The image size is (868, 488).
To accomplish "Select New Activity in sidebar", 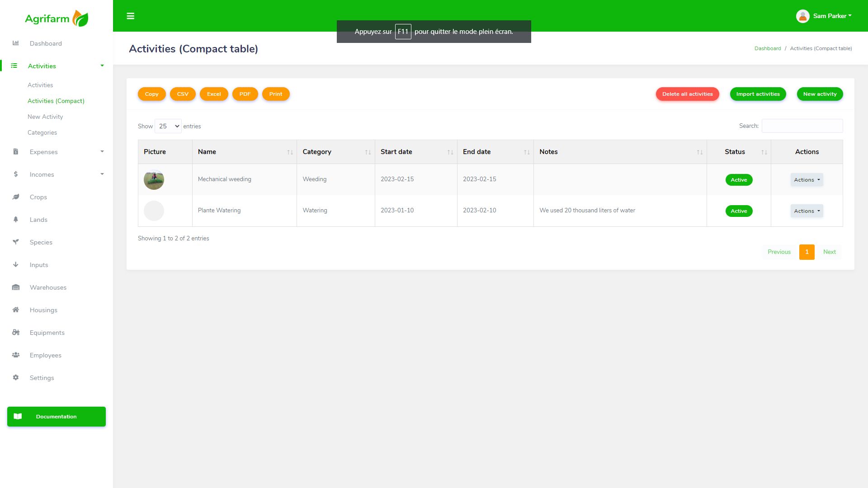I will (x=45, y=117).
